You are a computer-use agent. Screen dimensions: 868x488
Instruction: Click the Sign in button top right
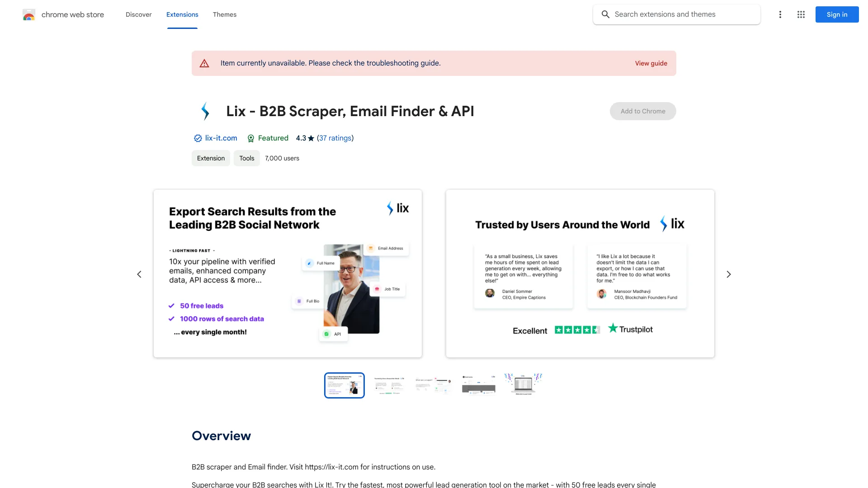[837, 14]
